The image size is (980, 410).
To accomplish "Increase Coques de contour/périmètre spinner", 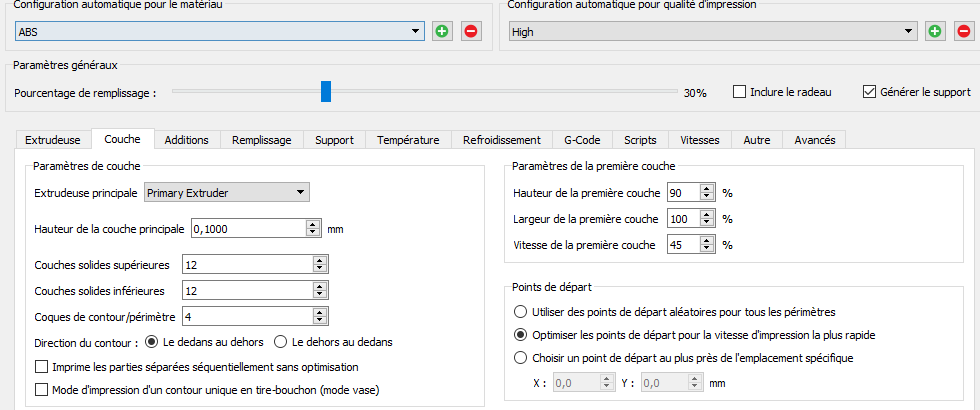I will point(320,313).
